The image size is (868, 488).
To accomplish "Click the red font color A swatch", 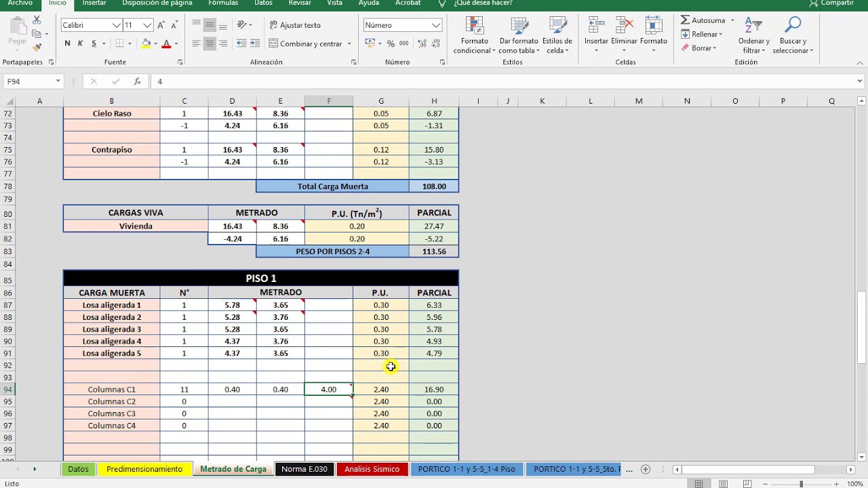I will point(165,43).
